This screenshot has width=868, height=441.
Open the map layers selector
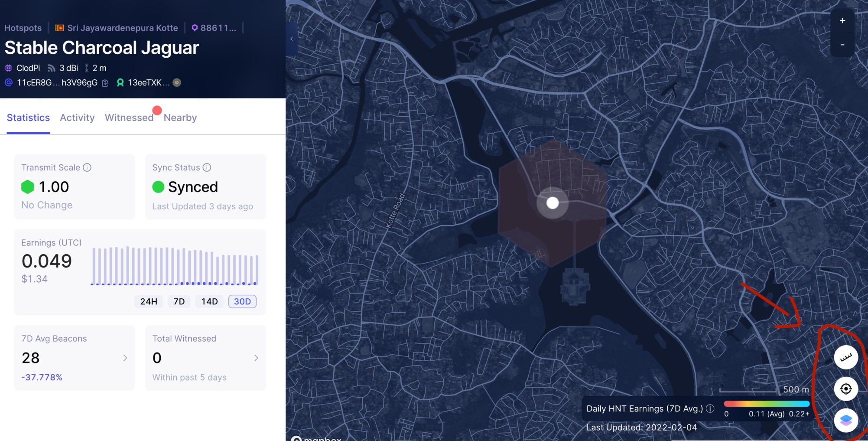tap(846, 420)
